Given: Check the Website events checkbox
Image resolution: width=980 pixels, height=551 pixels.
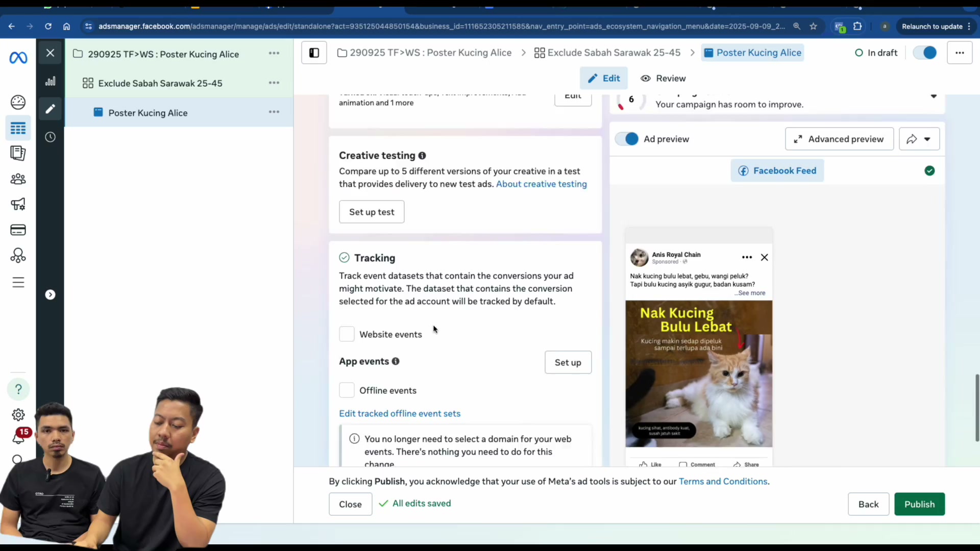Looking at the screenshot, I should coord(347,334).
